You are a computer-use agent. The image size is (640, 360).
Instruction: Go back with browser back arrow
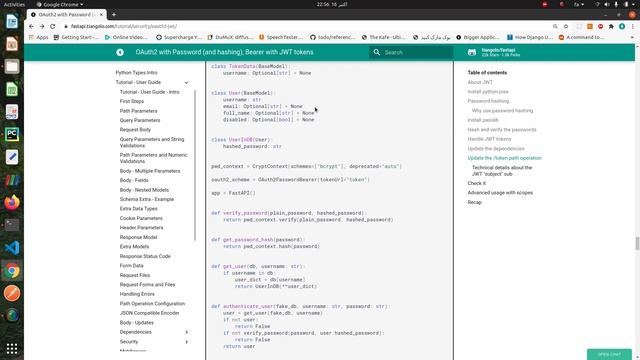coord(31,26)
